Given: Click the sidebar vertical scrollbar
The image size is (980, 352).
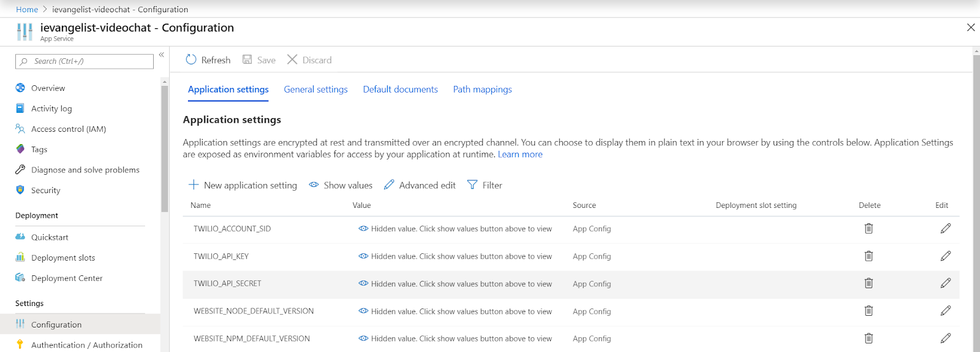Looking at the screenshot, I should [x=164, y=149].
